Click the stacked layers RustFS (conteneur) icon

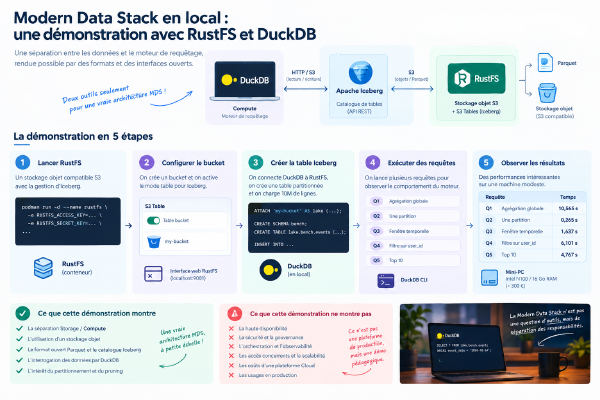click(x=43, y=268)
